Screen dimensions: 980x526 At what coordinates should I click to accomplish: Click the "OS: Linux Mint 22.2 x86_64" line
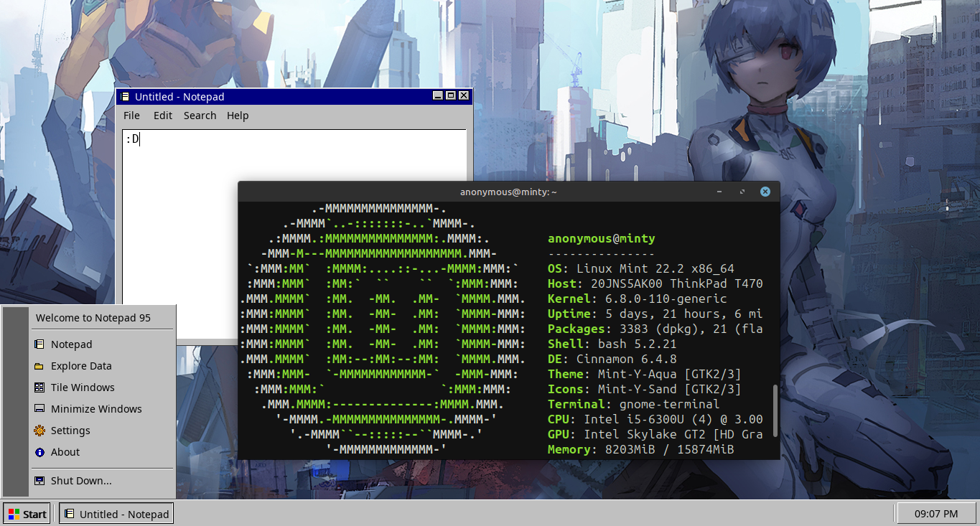click(641, 269)
